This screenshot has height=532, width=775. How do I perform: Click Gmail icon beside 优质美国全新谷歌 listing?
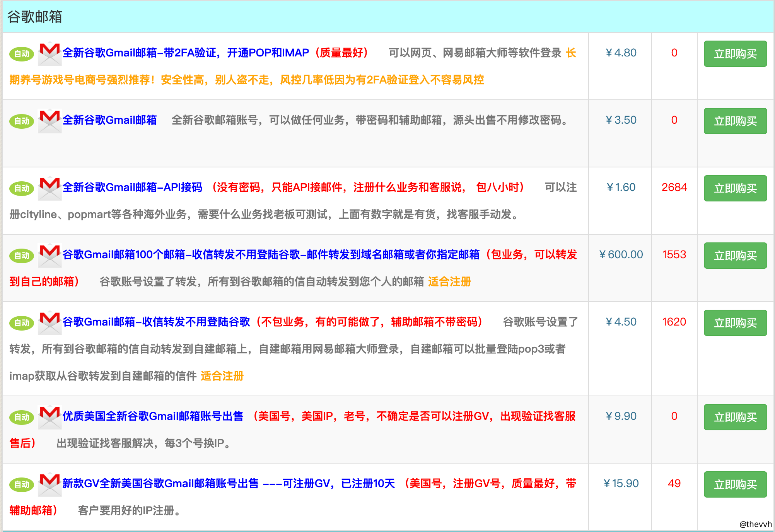[x=50, y=417]
